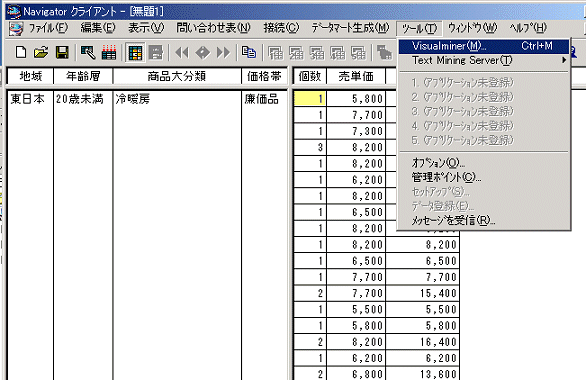Click the 地域 column header

point(30,76)
